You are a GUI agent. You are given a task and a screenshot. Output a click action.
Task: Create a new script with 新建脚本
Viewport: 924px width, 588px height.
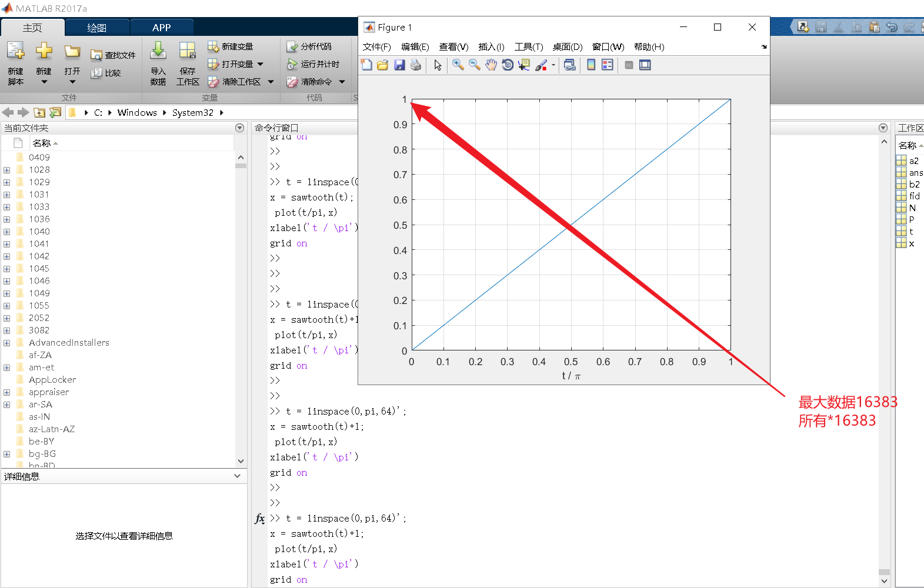click(x=16, y=64)
